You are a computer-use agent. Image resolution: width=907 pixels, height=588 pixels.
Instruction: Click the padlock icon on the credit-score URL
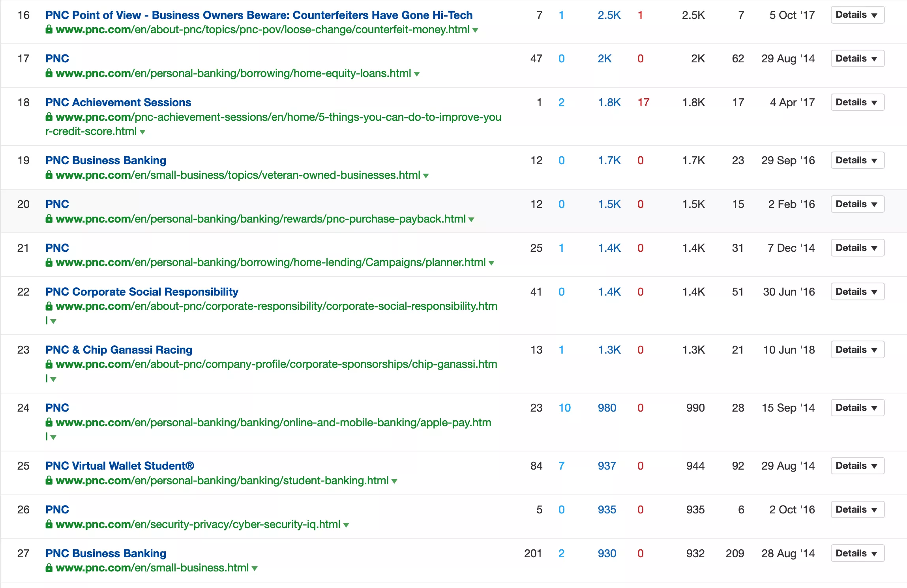[49, 117]
